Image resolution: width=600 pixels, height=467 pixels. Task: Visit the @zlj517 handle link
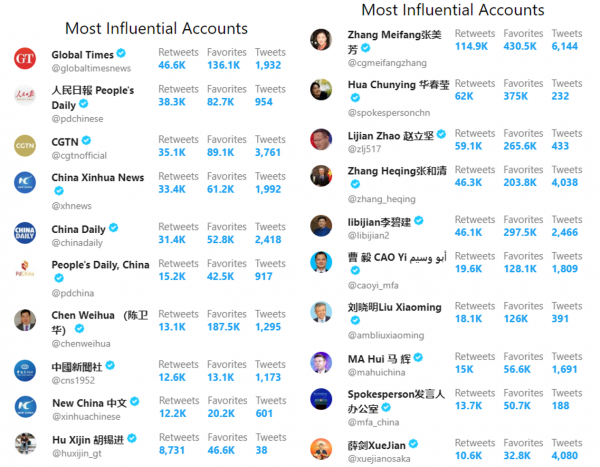364,149
